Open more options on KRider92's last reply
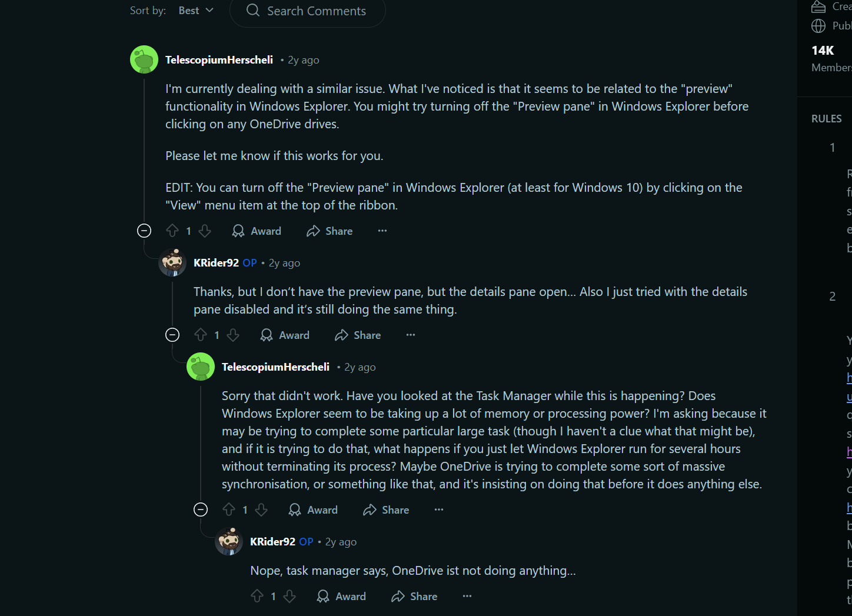 pos(467,596)
